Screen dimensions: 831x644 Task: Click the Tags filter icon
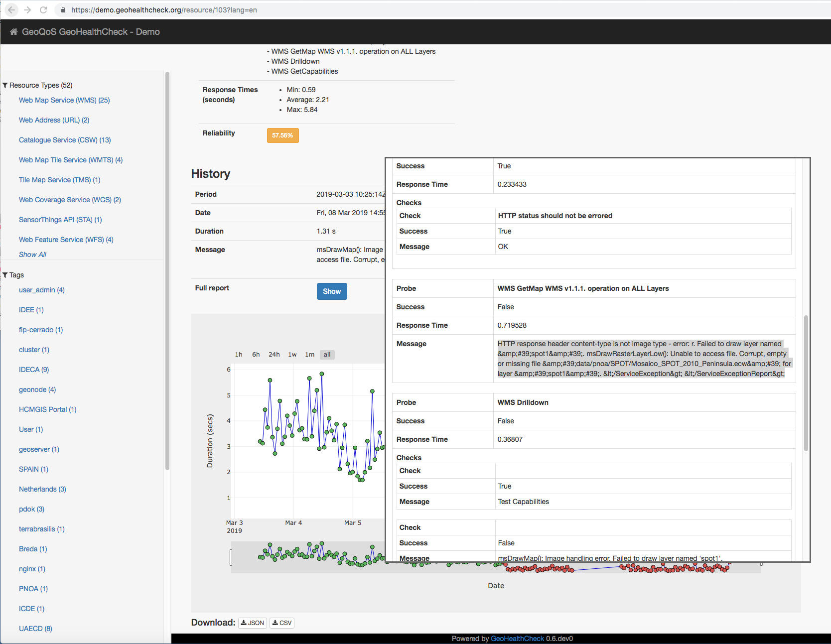(5, 275)
